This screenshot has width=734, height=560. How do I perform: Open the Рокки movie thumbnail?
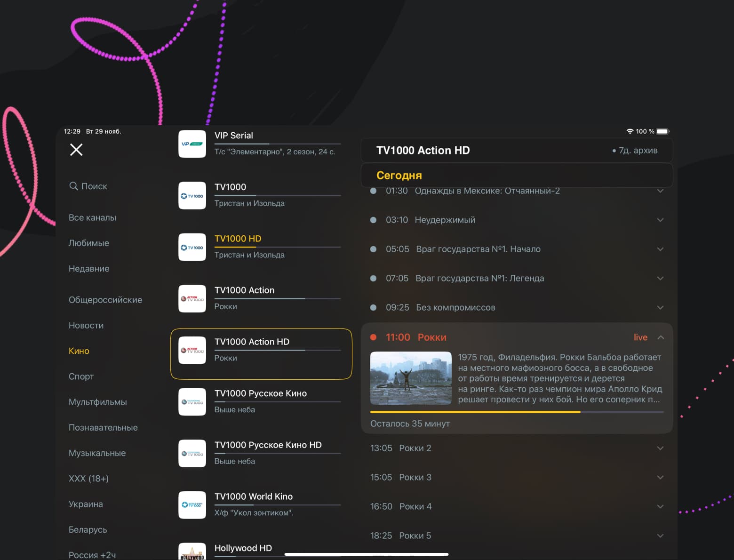(411, 378)
